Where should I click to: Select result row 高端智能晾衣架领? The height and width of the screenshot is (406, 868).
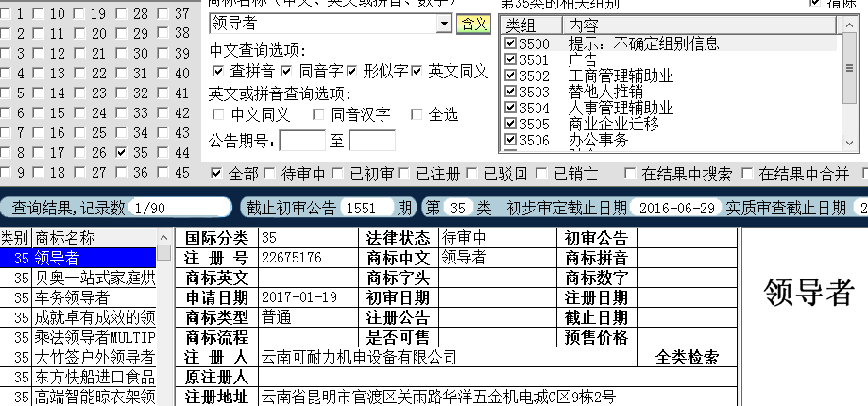coord(78,397)
